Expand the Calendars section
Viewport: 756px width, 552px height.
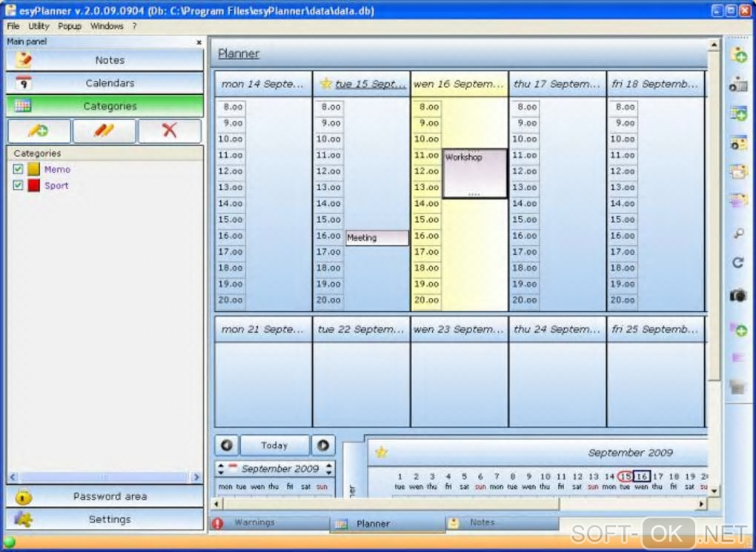[105, 83]
